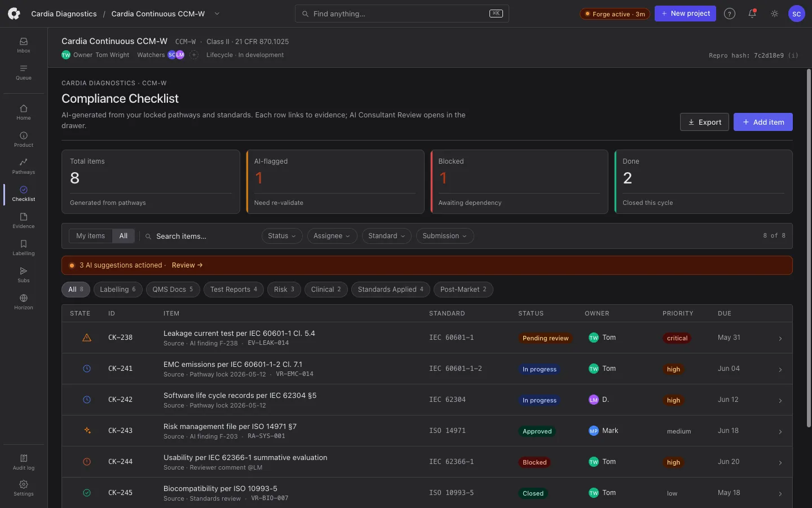Expand row CK-241 chevron
The width and height of the screenshot is (812, 508).
pos(780,370)
